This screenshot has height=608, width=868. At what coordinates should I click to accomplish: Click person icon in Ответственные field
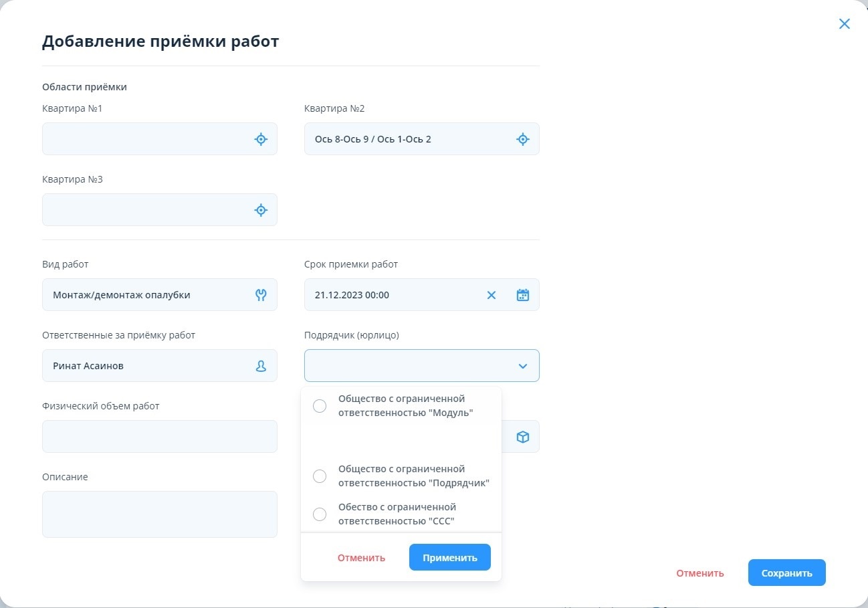point(261,366)
